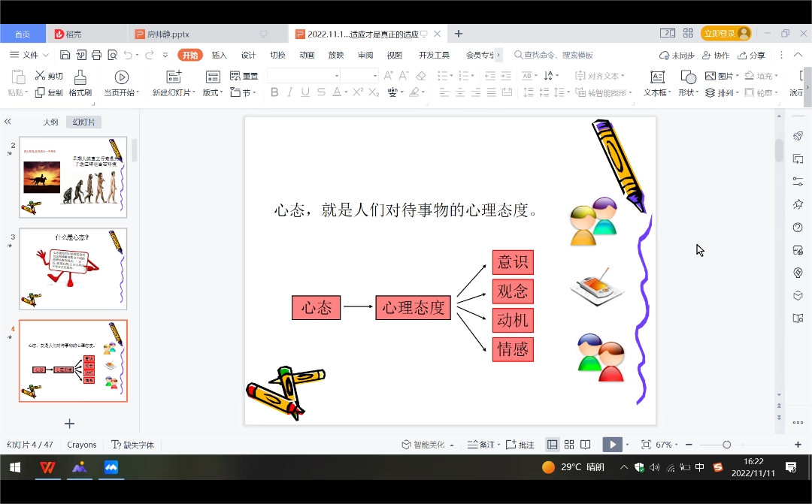The height and width of the screenshot is (504, 812).
Task: Click the Cut (剪切) scissors icon
Action: pyautogui.click(x=41, y=76)
